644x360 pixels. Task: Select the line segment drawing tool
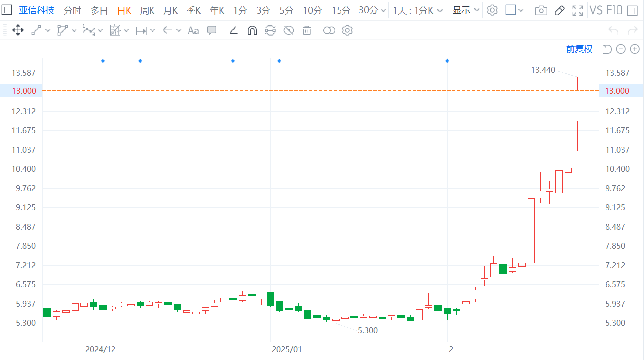click(x=36, y=31)
